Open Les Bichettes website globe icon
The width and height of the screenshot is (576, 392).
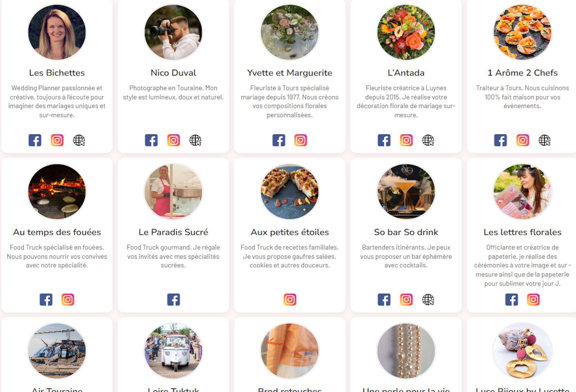coord(79,140)
